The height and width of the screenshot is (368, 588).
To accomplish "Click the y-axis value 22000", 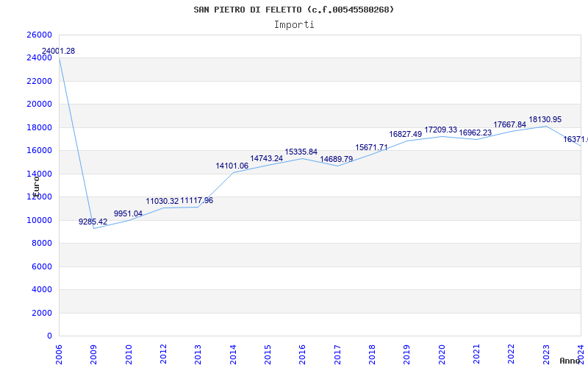I will coord(39,81).
